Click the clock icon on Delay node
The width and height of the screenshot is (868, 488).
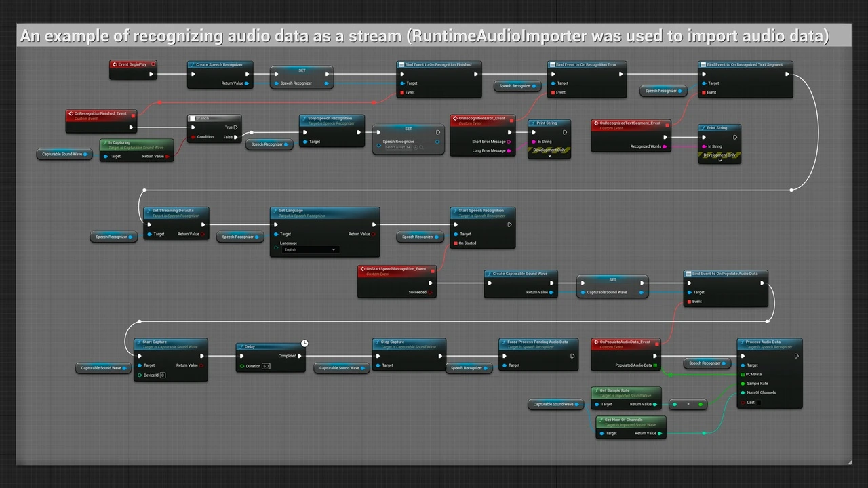[x=304, y=344]
